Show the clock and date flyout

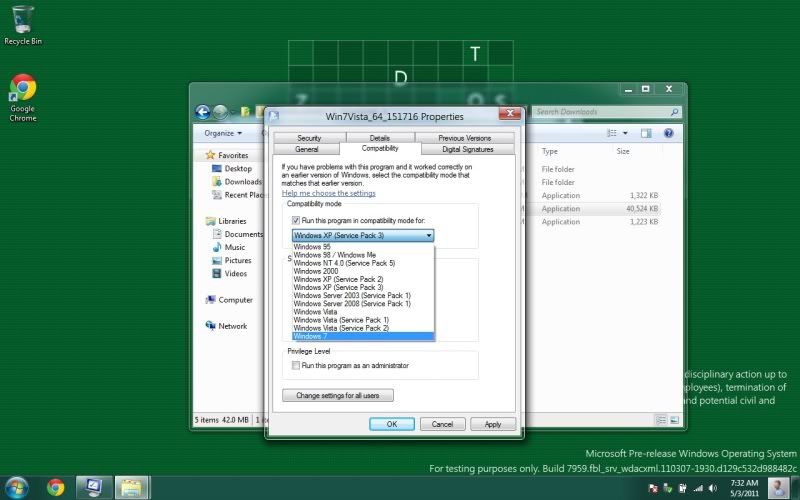click(744, 488)
